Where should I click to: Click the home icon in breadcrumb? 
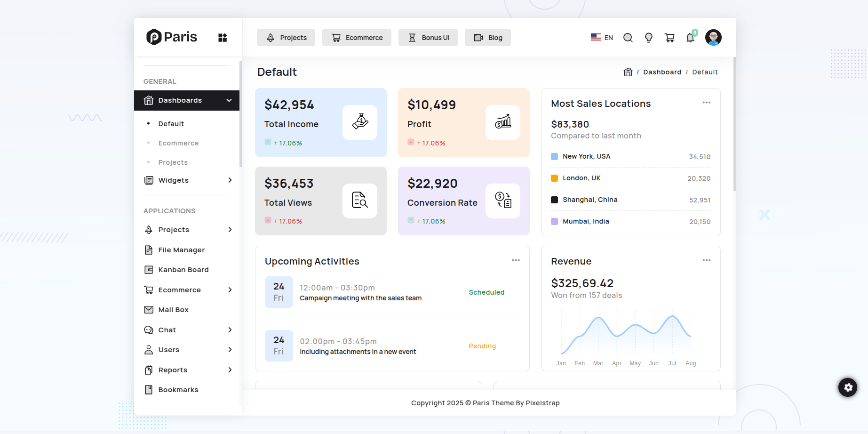tap(628, 72)
